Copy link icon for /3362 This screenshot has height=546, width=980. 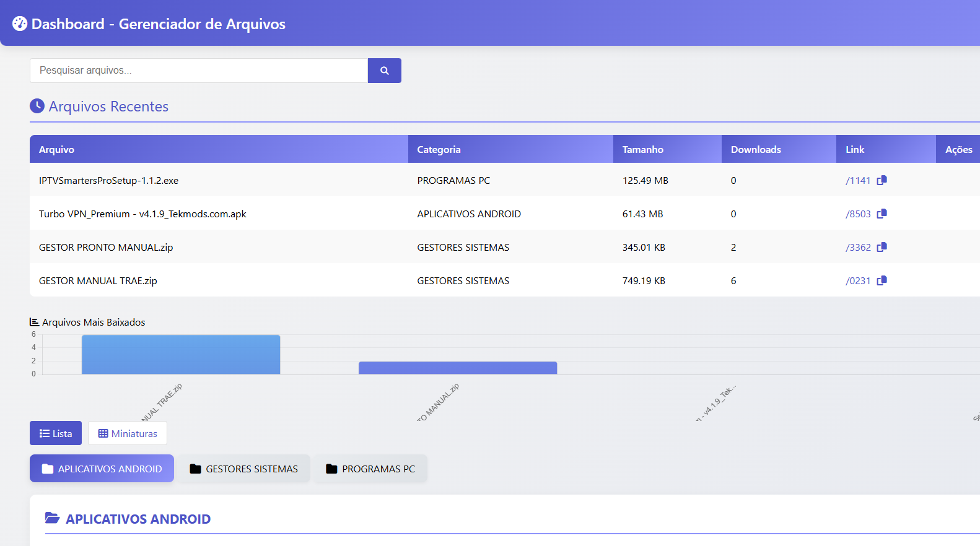point(882,247)
